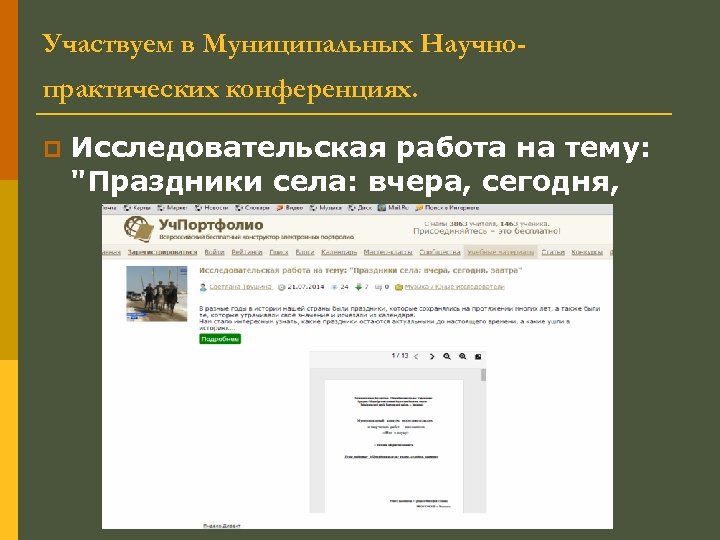The height and width of the screenshot is (540, 720).
Task: Click the horsemen photo thumbnail
Action: point(157,293)
